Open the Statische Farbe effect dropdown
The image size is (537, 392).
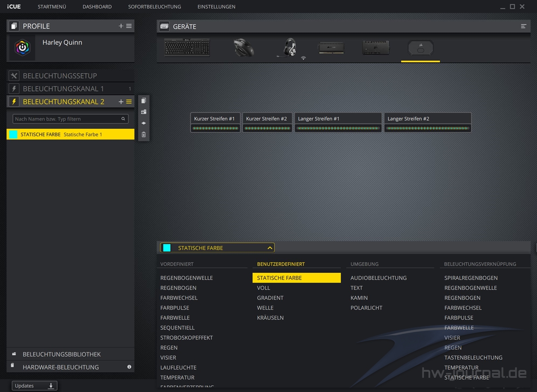217,248
